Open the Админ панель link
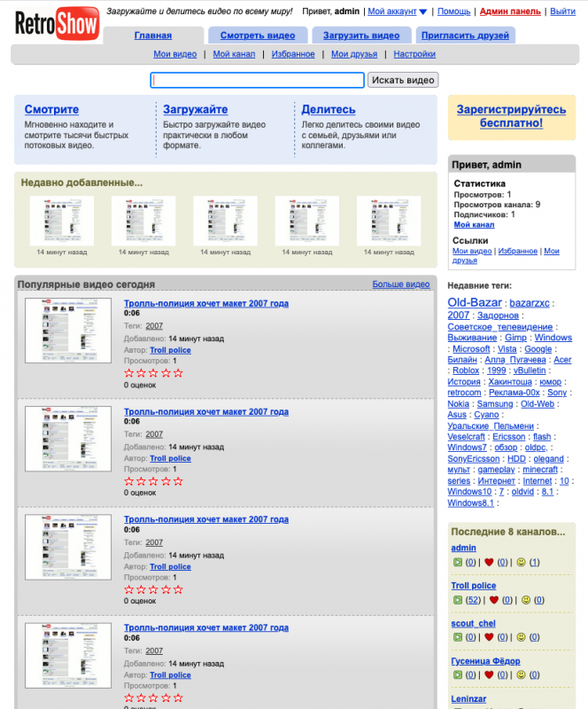The width and height of the screenshot is (588, 709). 510,12
